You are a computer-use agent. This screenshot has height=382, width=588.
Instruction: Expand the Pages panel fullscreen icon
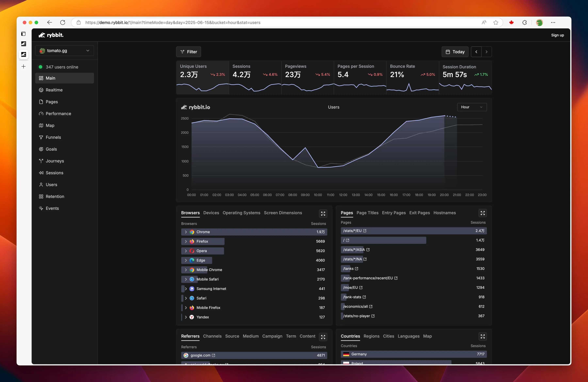(x=482, y=213)
